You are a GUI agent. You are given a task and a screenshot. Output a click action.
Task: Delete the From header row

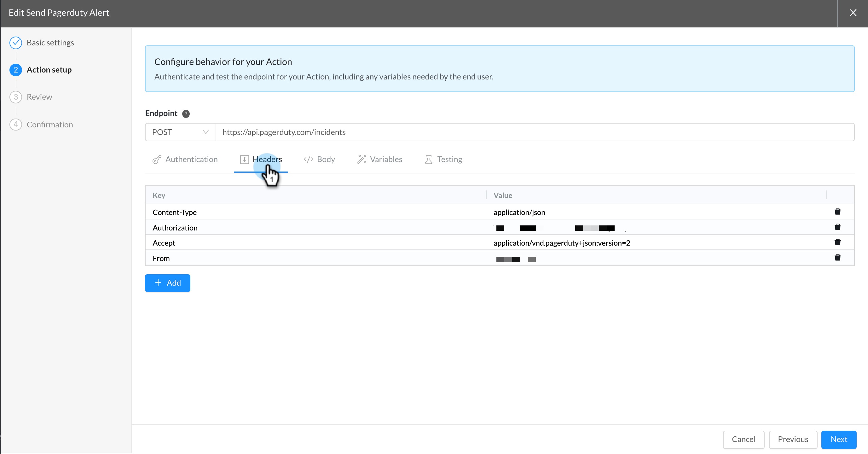837,258
